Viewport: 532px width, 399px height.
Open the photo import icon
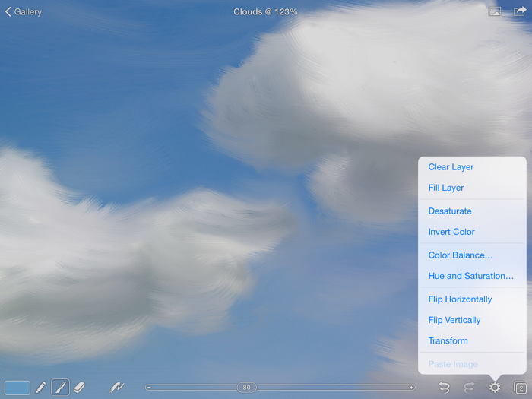pyautogui.click(x=495, y=11)
